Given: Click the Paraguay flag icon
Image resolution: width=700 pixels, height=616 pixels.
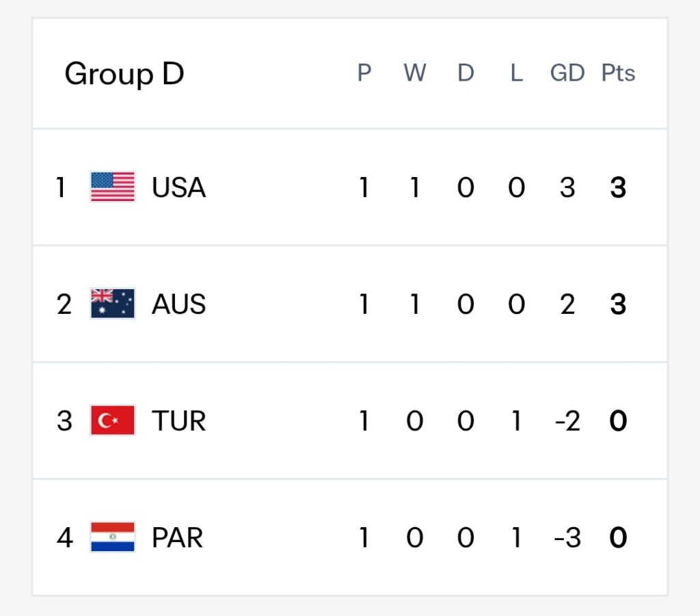Looking at the screenshot, I should [113, 537].
